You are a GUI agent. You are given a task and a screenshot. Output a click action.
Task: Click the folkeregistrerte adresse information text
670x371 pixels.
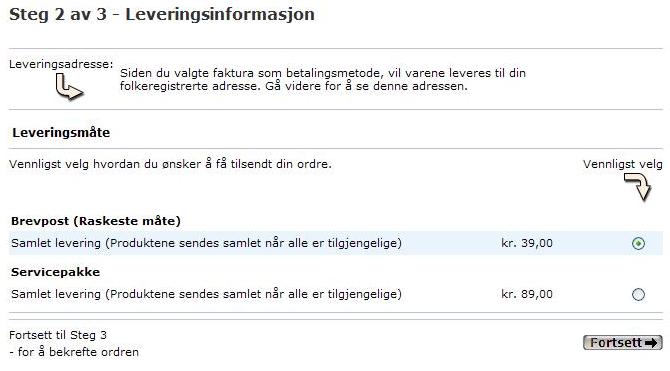click(323, 80)
